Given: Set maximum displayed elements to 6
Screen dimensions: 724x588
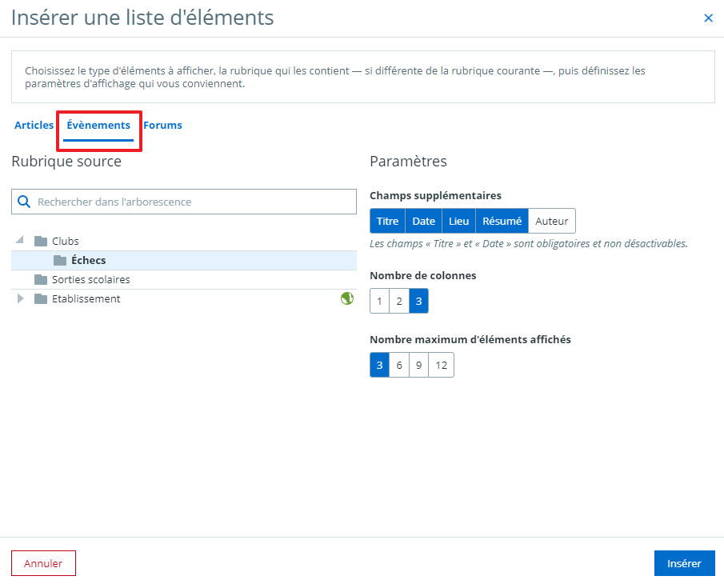Looking at the screenshot, I should 399,365.
